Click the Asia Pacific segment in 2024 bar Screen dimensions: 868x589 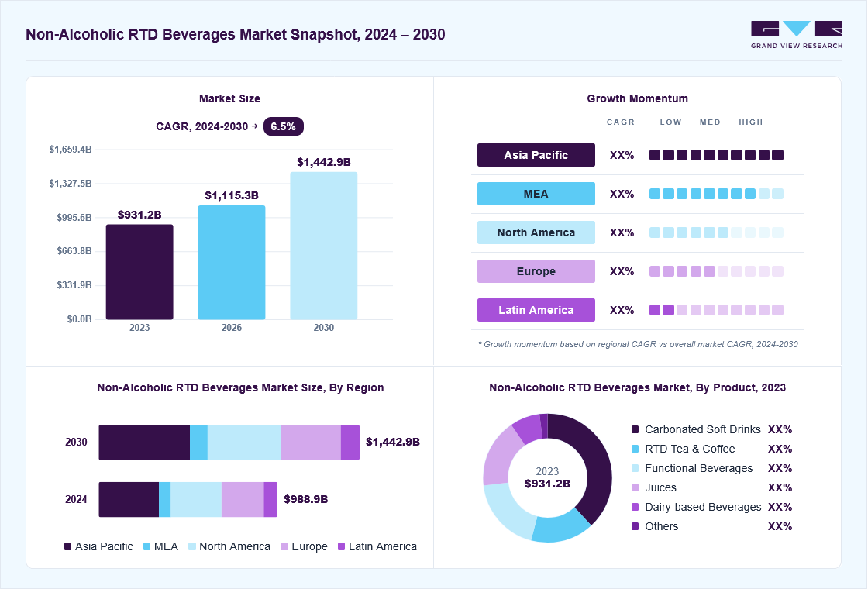[x=129, y=499]
